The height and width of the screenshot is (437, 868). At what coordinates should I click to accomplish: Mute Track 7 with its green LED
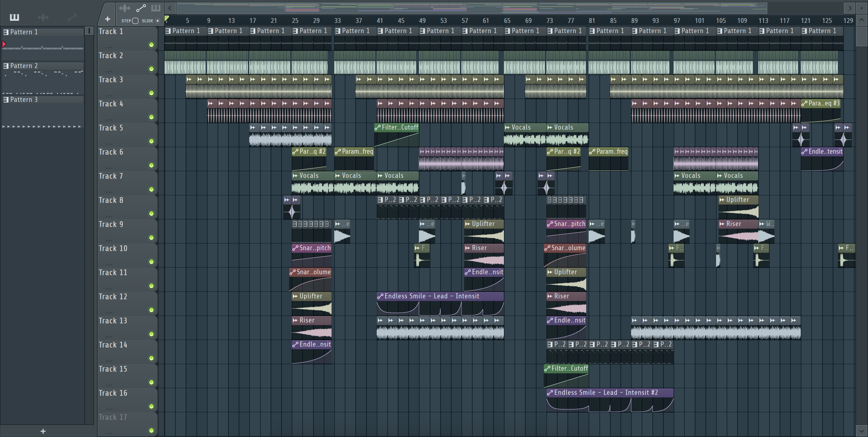(x=152, y=189)
